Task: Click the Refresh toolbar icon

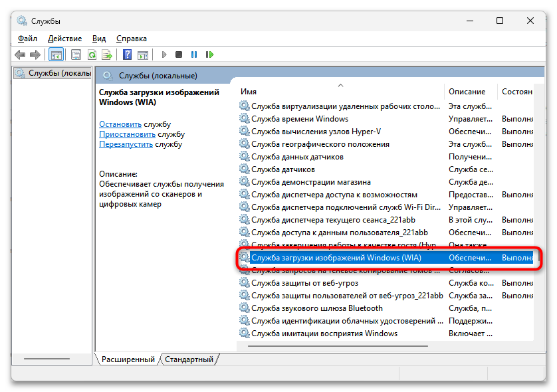Action: (x=92, y=54)
